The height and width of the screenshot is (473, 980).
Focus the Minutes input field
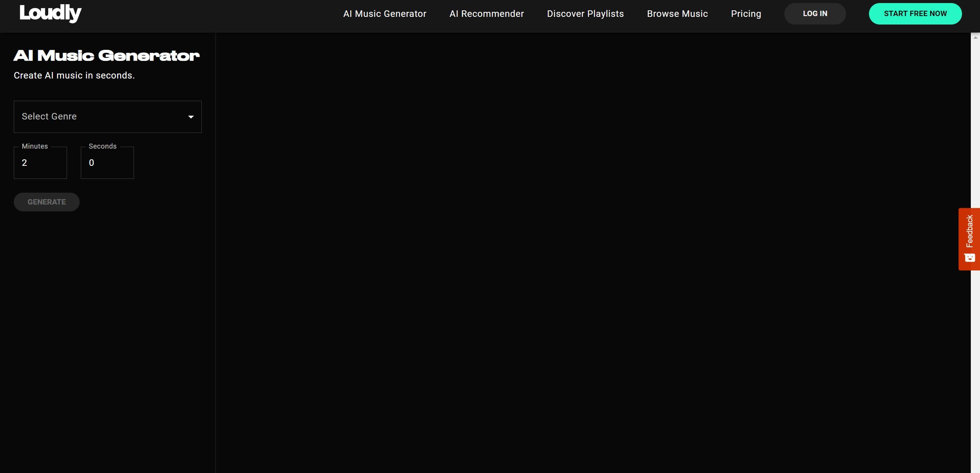[x=40, y=163]
